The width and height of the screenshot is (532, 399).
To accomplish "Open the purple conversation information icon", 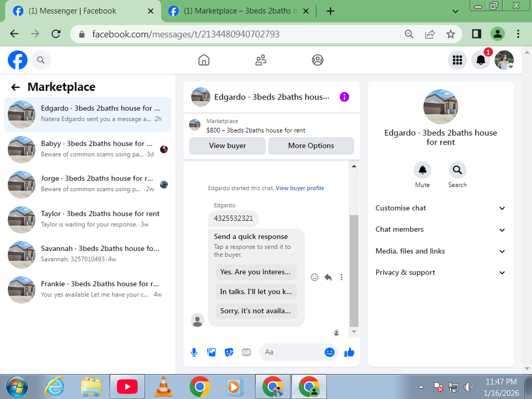I will (x=344, y=97).
